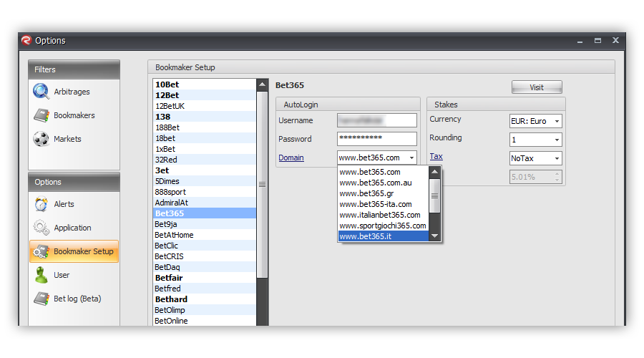Open the Rounding dropdown
This screenshot has width=644, height=358.
[x=535, y=140]
